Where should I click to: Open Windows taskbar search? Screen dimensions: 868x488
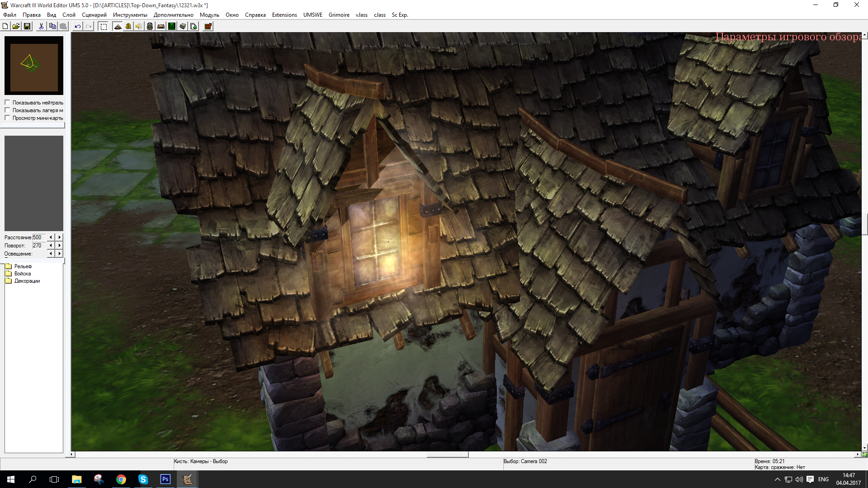[33, 479]
